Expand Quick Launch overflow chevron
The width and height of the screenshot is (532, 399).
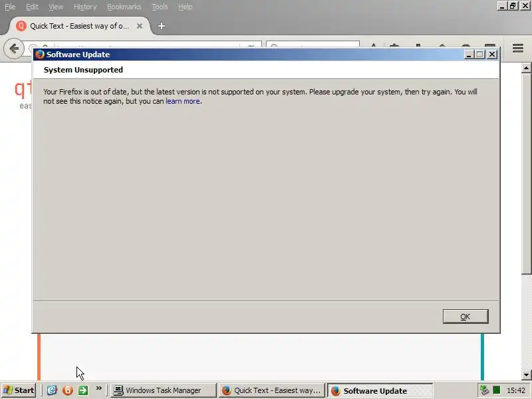(98, 388)
